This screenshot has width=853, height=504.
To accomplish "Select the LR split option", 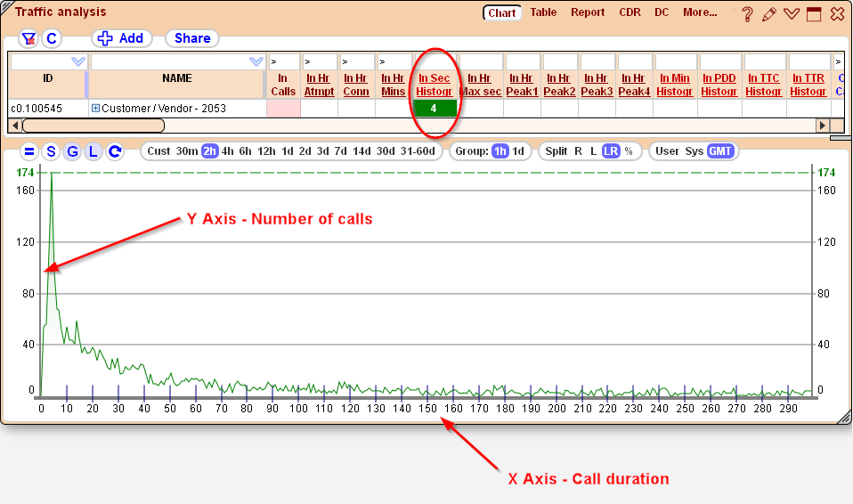I will pyautogui.click(x=611, y=151).
